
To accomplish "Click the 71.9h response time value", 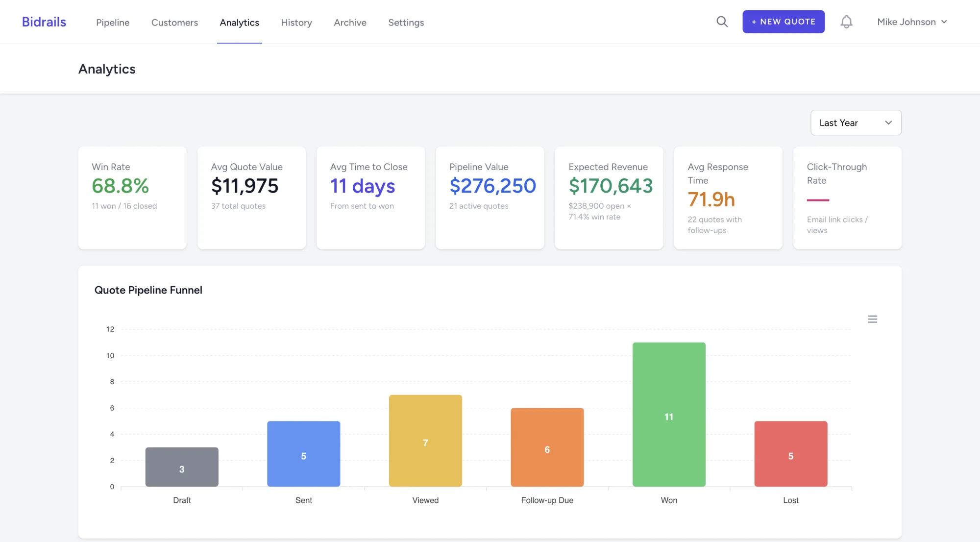I will tap(711, 199).
